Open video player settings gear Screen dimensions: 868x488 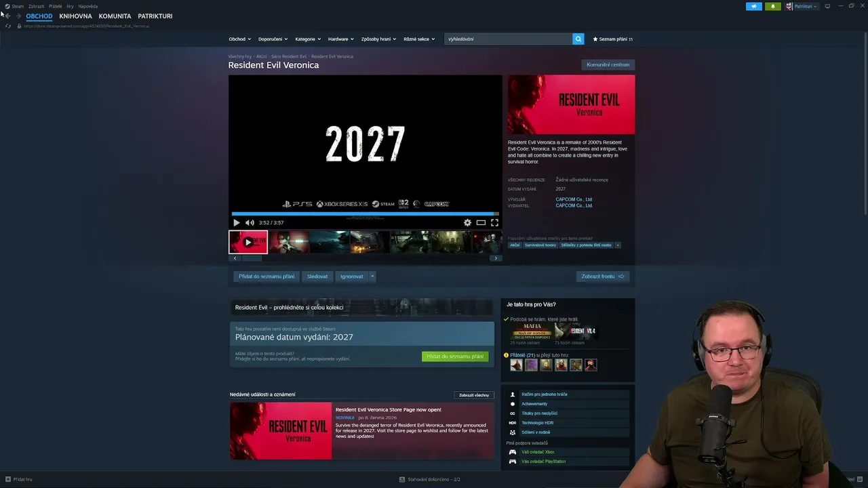[467, 222]
